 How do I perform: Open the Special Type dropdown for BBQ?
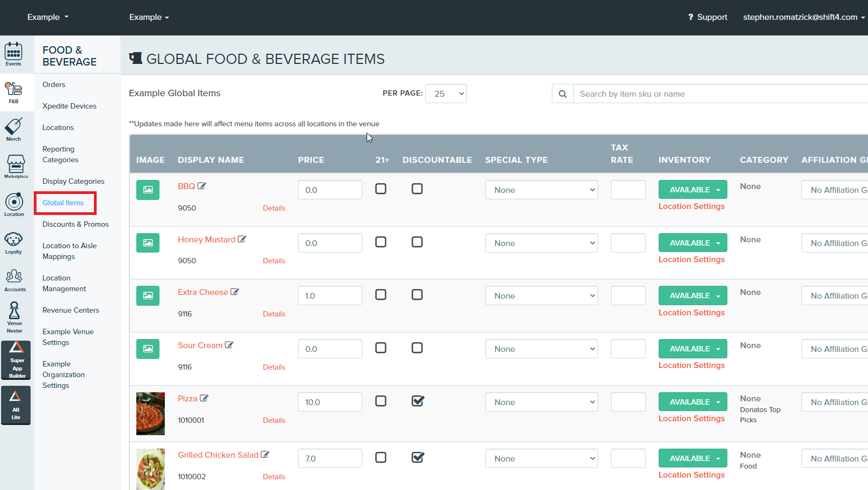click(542, 190)
